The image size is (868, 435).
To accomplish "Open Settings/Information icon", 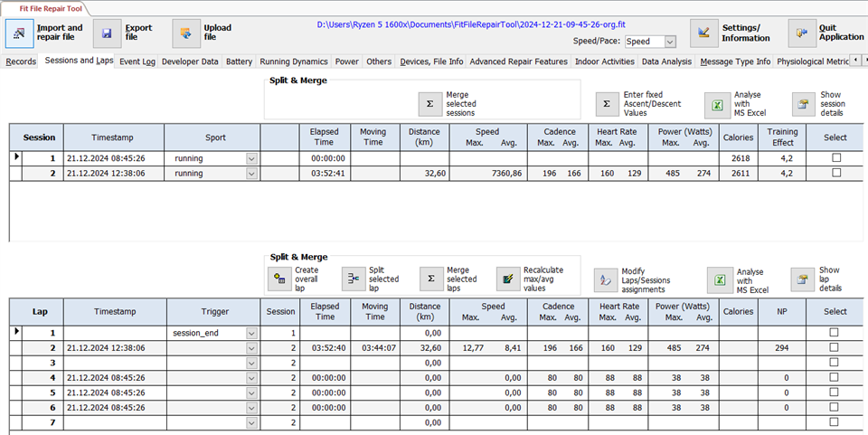I will (703, 33).
